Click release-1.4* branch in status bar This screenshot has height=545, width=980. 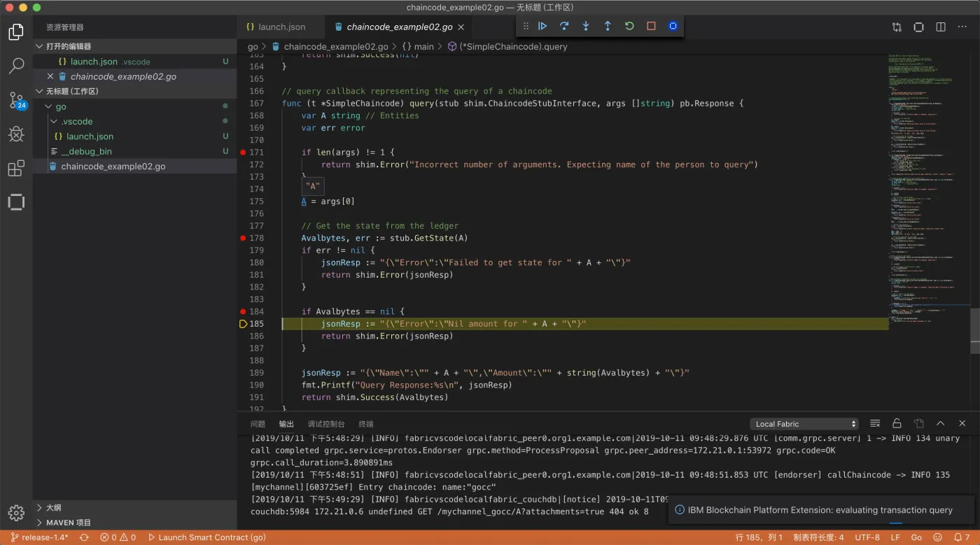click(39, 537)
